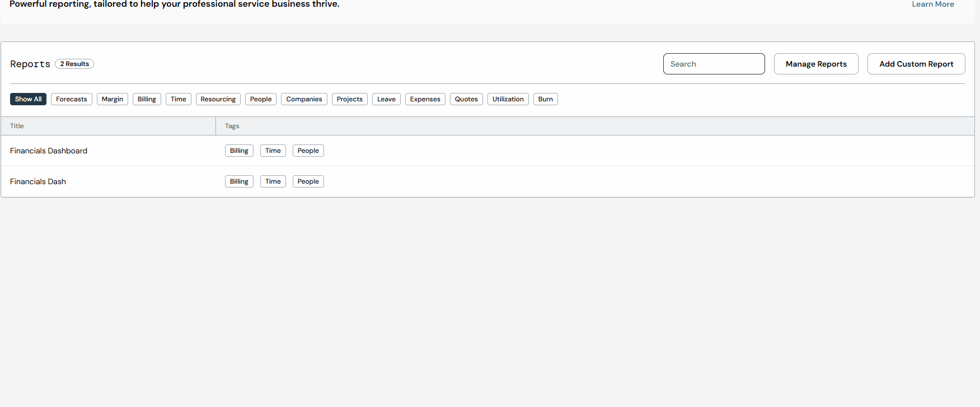Choose the People filter chip

tap(261, 99)
